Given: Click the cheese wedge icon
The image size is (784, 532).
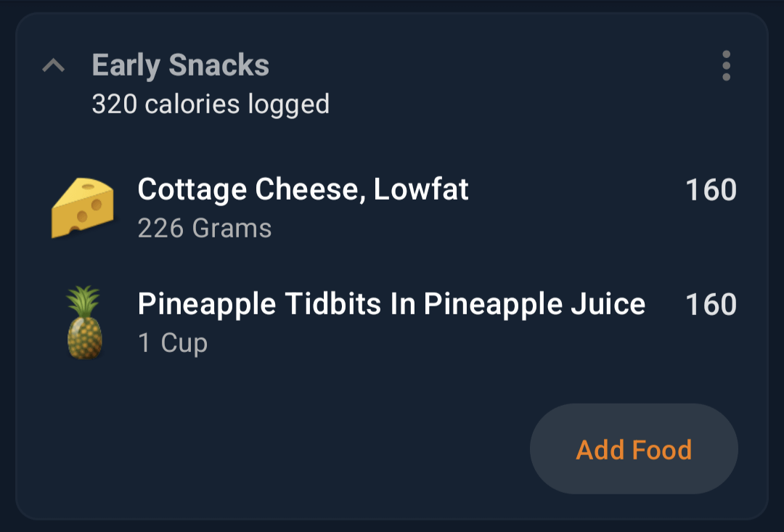Looking at the screenshot, I should [x=83, y=208].
